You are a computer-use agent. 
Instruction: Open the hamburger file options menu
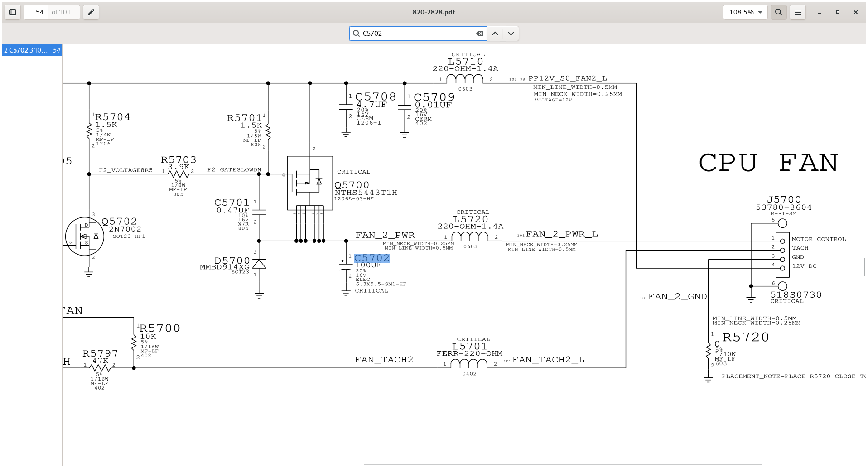pyautogui.click(x=798, y=12)
